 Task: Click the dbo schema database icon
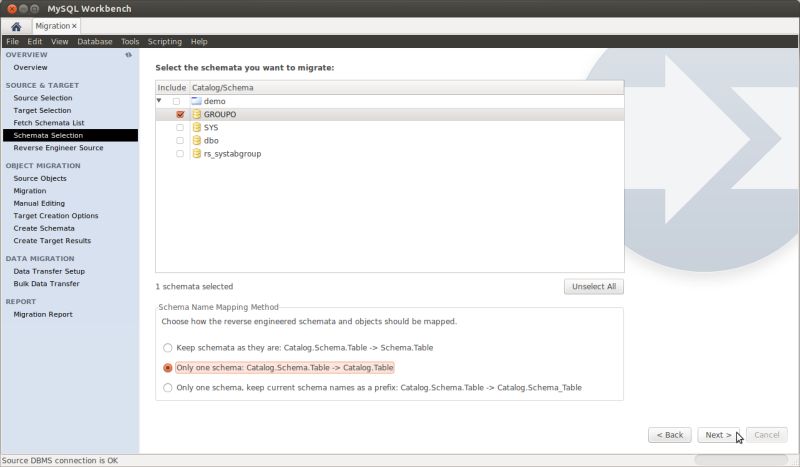point(196,140)
